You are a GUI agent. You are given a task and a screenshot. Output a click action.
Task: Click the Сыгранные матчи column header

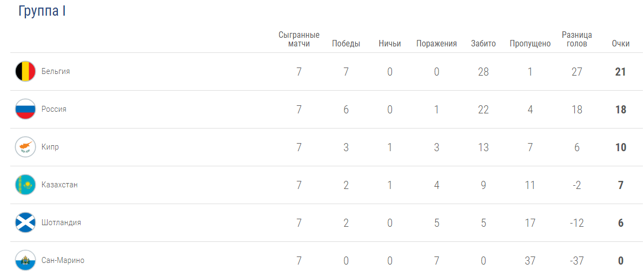pos(299,39)
